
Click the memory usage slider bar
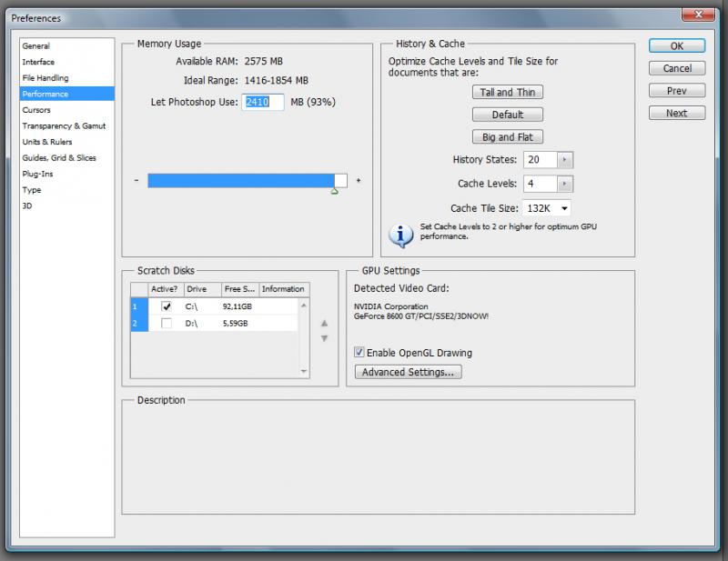(248, 181)
